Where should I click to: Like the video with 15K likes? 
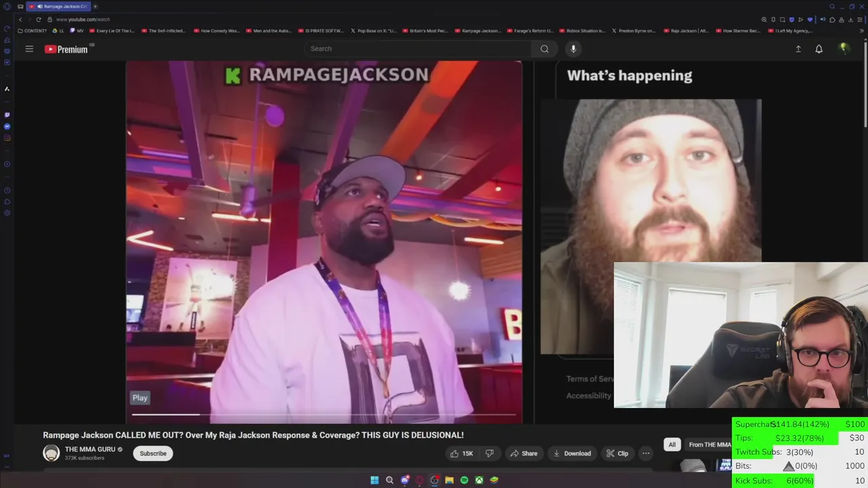coord(461,453)
